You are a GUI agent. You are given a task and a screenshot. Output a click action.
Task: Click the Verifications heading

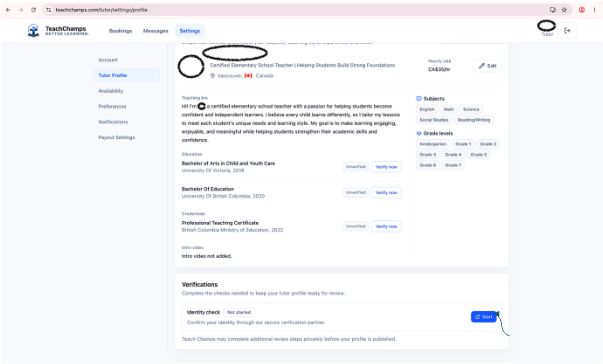(200, 285)
